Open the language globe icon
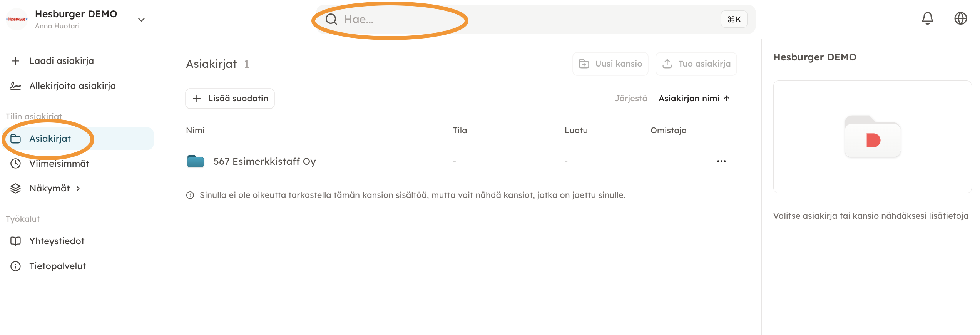The width and height of the screenshot is (980, 335). coord(960,18)
